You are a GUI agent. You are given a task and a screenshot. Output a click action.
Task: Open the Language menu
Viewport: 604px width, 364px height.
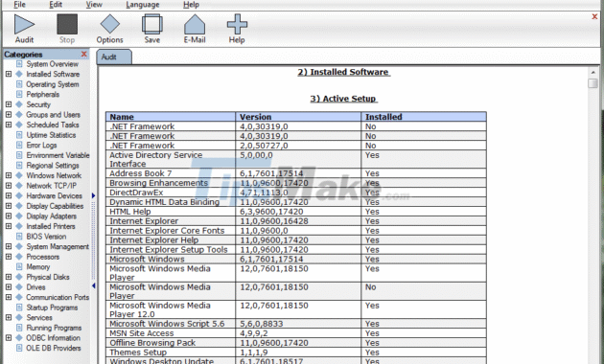pyautogui.click(x=143, y=5)
